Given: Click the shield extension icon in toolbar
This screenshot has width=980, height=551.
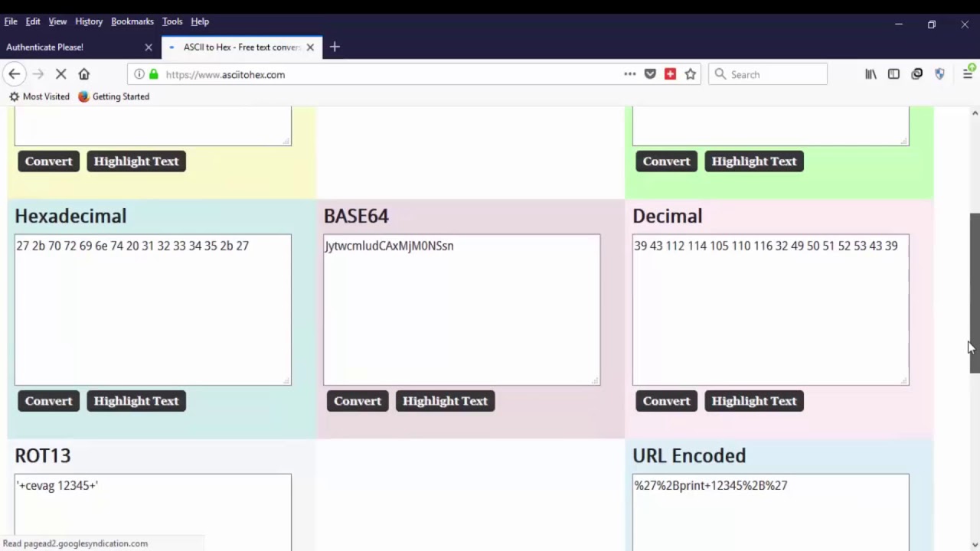Looking at the screenshot, I should point(939,74).
